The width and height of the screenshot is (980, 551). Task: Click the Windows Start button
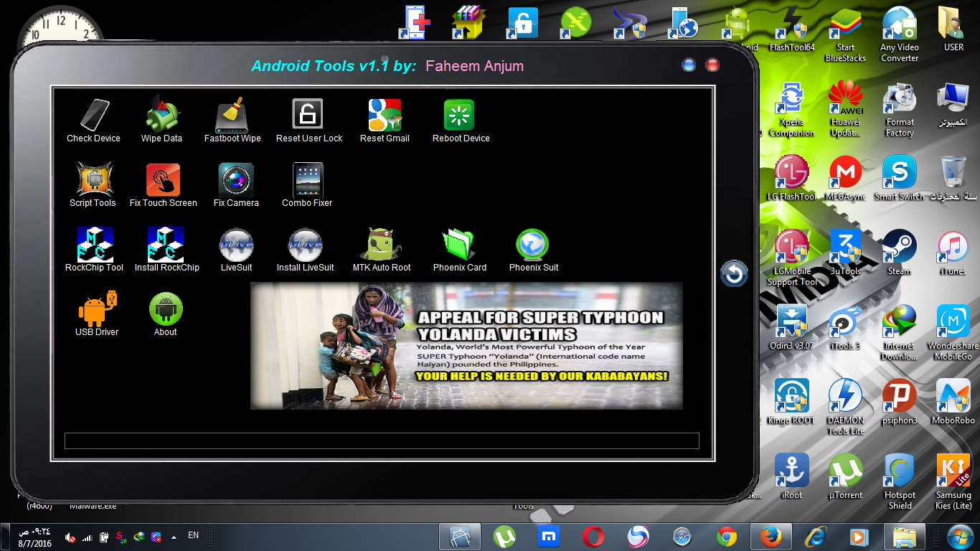pos(959,537)
